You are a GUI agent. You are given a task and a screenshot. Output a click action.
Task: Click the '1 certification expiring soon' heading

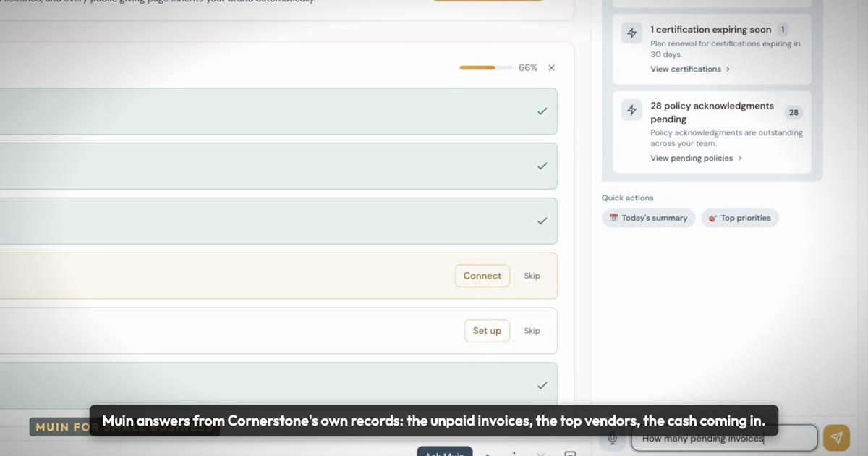(x=710, y=30)
